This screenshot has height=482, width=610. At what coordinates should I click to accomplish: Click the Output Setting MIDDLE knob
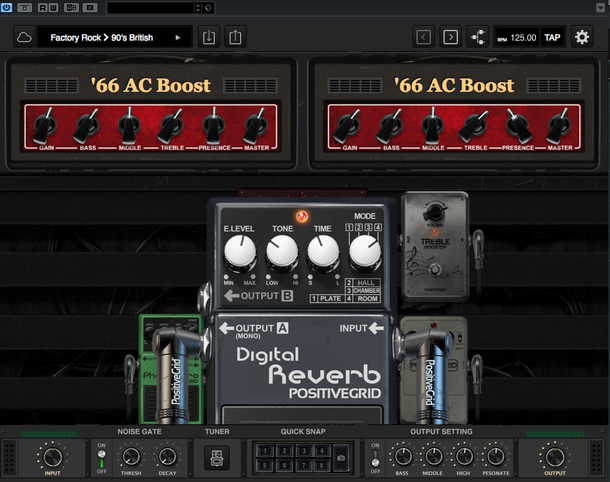pyautogui.click(x=433, y=456)
